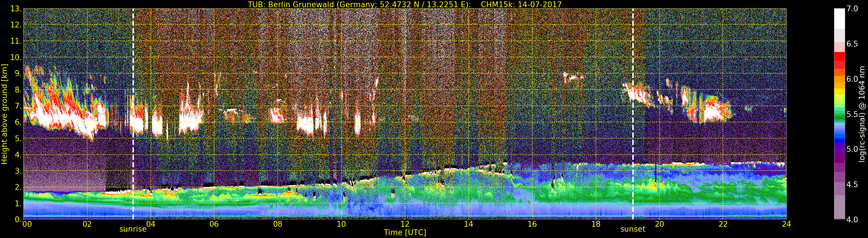Click colorbar tick value "6.5"

[852, 44]
